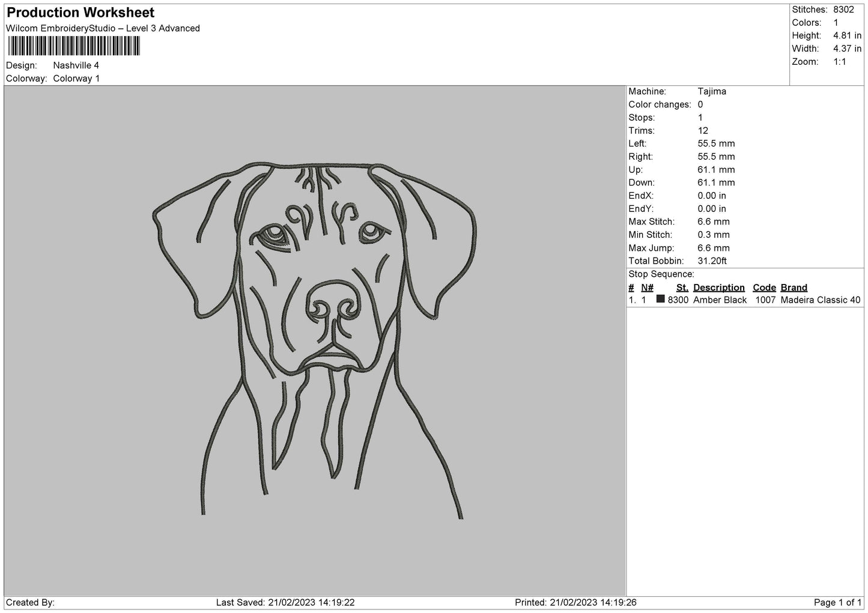
Task: Click the Code column header
Action: 764,288
